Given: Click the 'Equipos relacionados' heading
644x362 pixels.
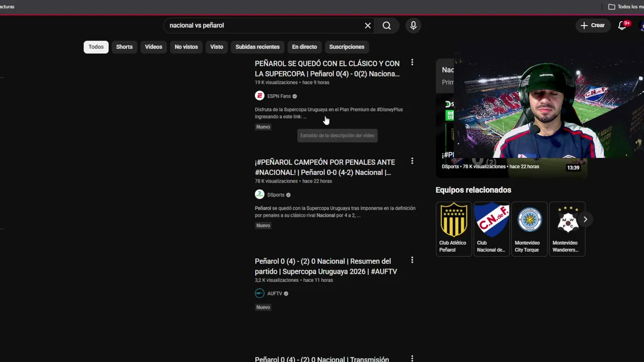Looking at the screenshot, I should coord(473,190).
